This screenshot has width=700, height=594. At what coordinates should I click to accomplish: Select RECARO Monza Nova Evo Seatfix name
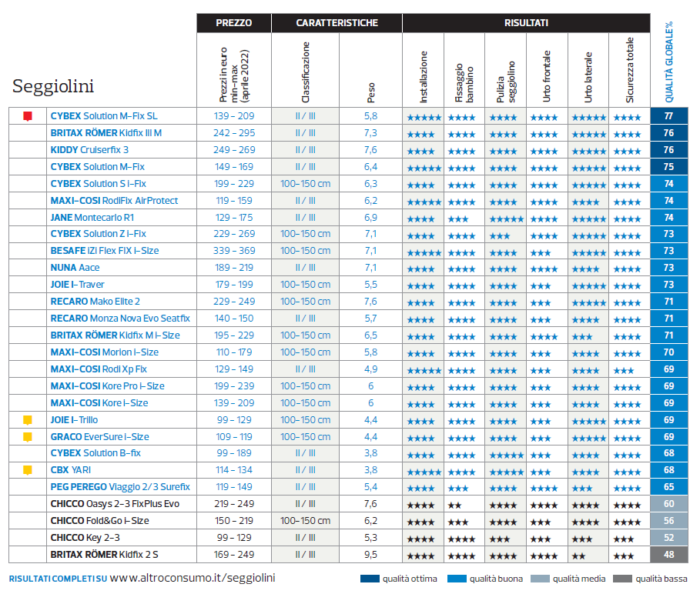pos(120,319)
